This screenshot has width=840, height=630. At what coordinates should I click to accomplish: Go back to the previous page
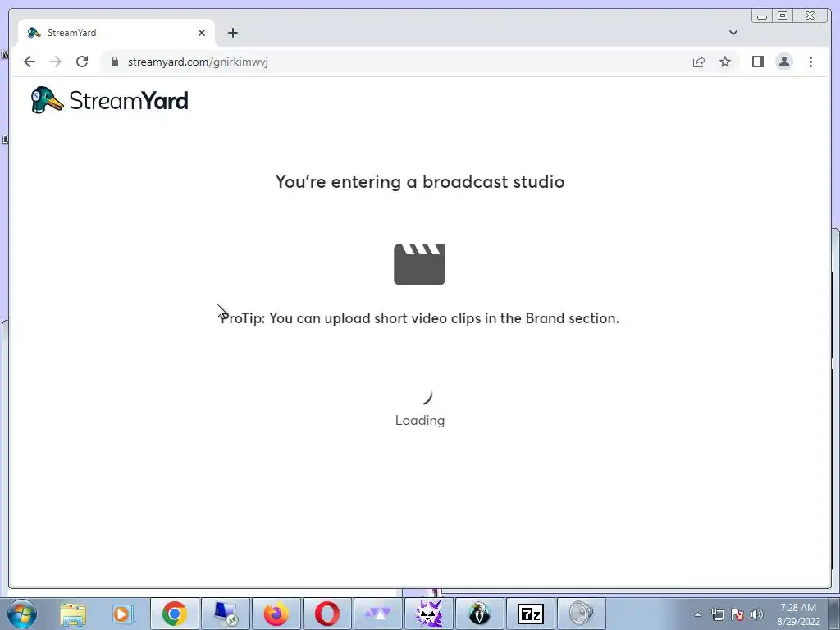click(x=30, y=62)
